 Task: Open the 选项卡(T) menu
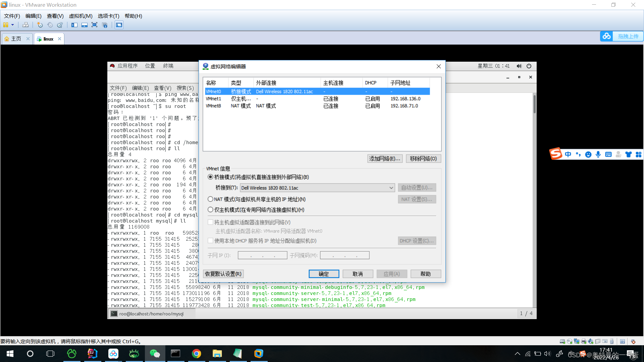108,16
